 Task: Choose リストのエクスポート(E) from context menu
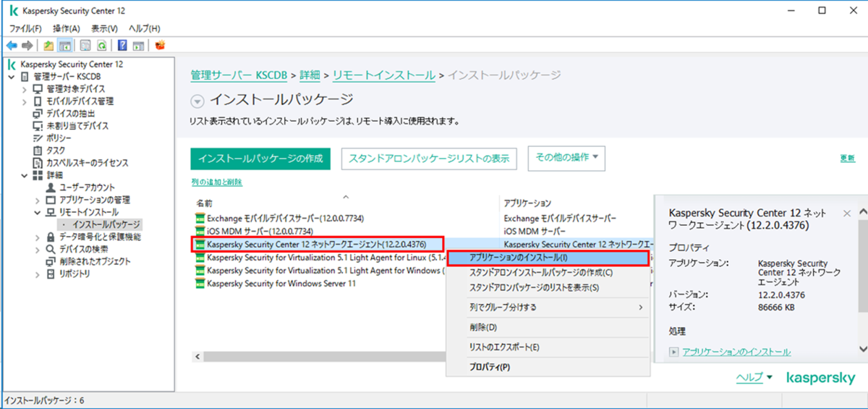(x=547, y=347)
